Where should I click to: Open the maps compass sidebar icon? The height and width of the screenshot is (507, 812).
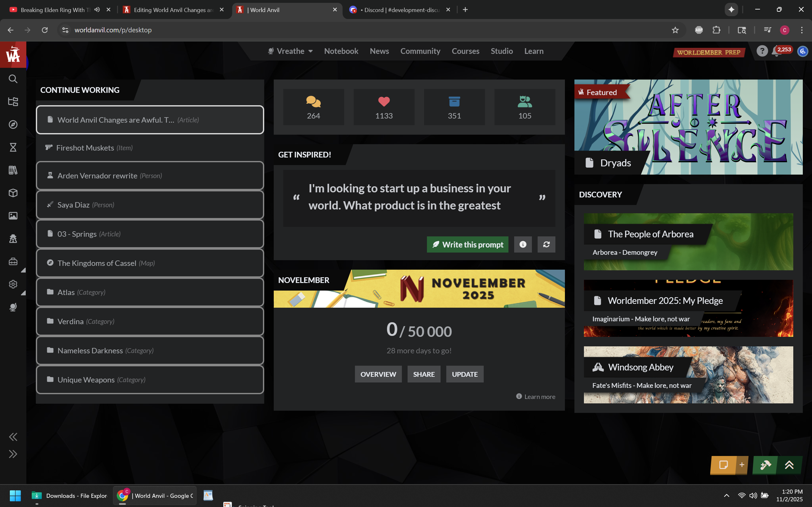pyautogui.click(x=13, y=125)
